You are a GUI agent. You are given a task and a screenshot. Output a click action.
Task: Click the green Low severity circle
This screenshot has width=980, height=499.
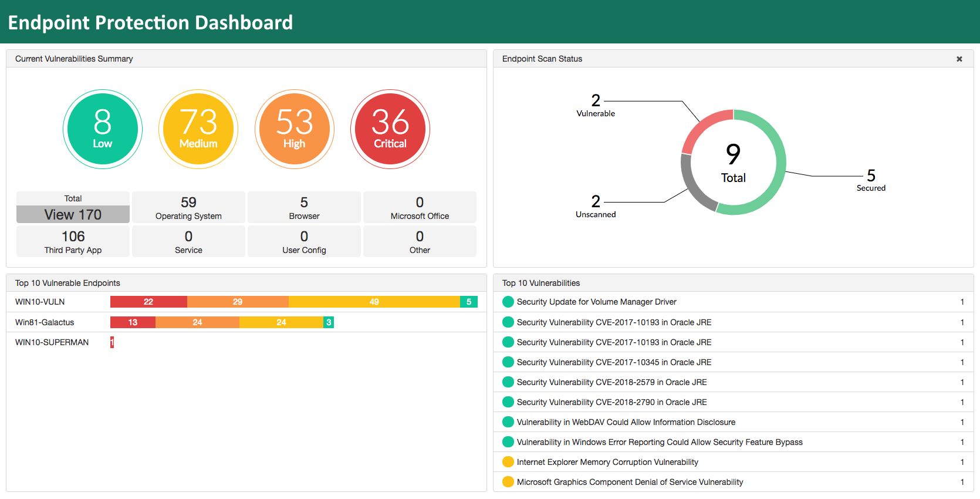(x=103, y=129)
